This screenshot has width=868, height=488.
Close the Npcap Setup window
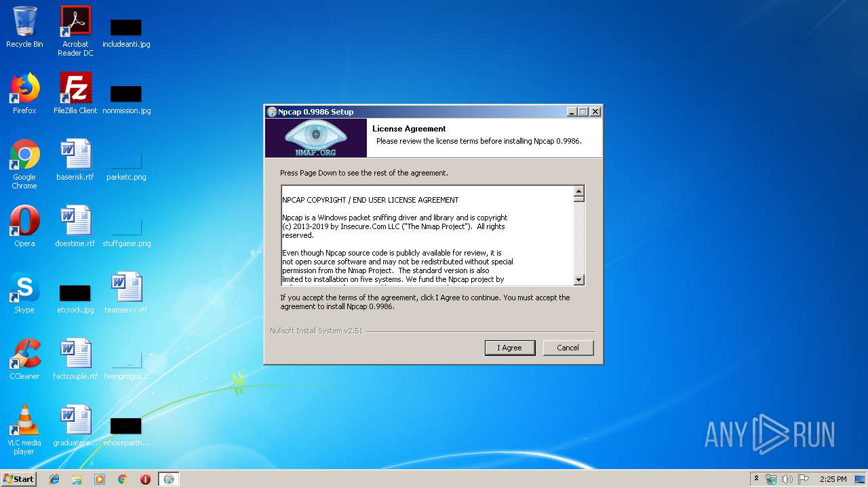(x=595, y=112)
